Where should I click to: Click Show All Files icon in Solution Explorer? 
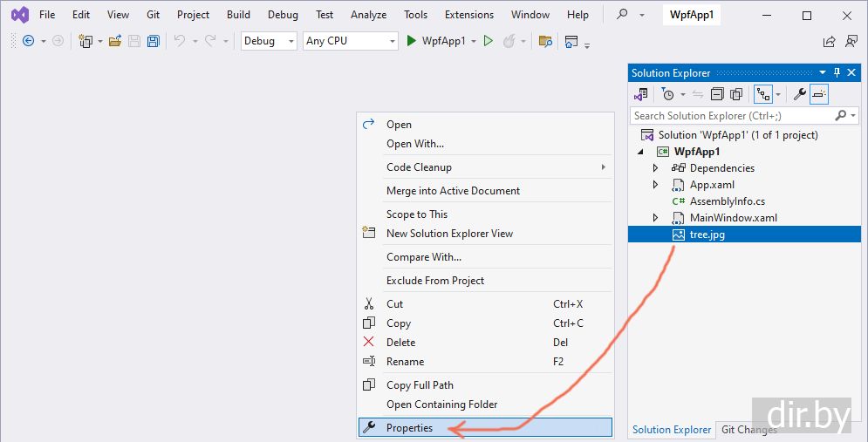click(x=736, y=94)
